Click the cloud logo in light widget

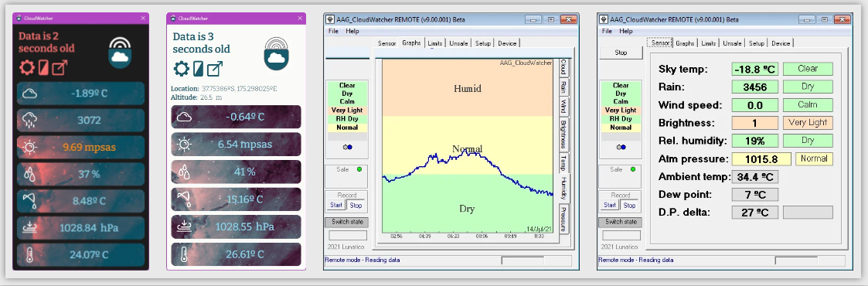tap(276, 53)
